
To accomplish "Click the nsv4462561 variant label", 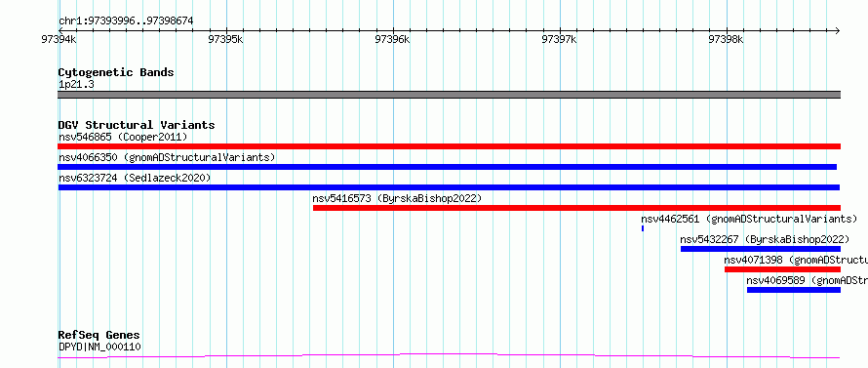I will pyautogui.click(x=749, y=219).
